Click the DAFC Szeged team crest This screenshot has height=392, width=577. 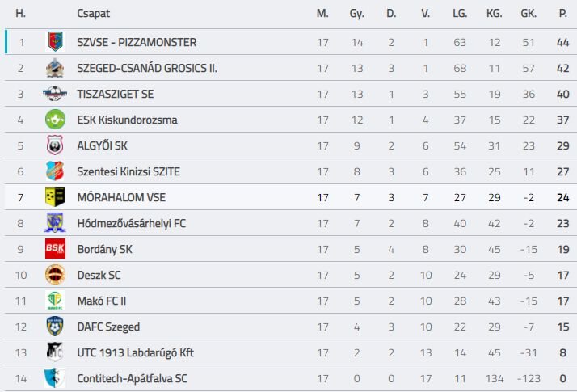tap(55, 327)
